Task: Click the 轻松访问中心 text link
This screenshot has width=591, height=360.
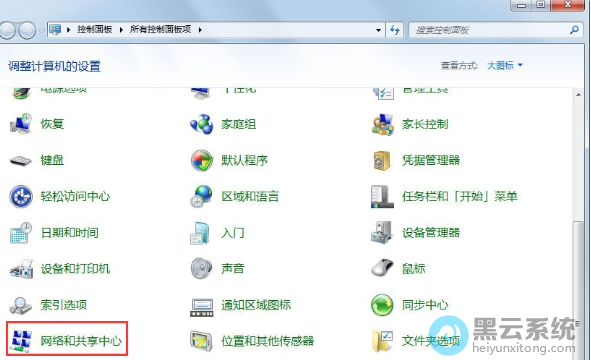Action: point(75,196)
